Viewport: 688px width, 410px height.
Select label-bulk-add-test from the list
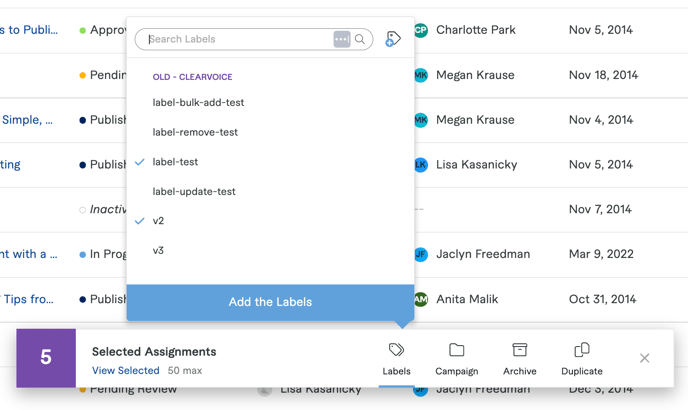pos(198,103)
